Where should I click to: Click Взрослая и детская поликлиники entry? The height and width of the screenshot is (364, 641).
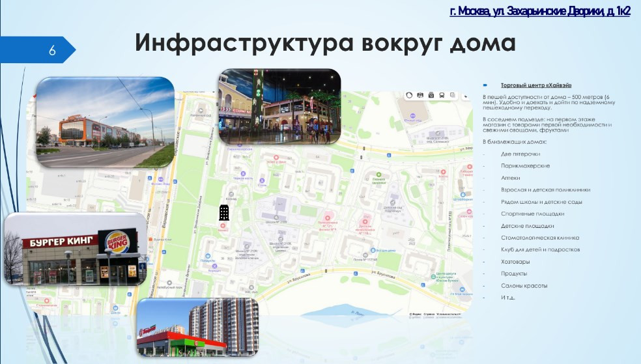[546, 190]
